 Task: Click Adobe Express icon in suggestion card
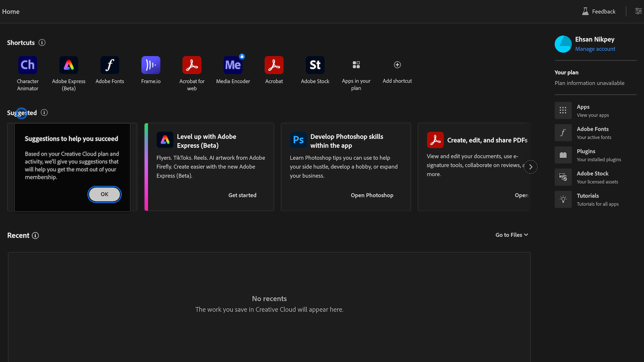165,140
